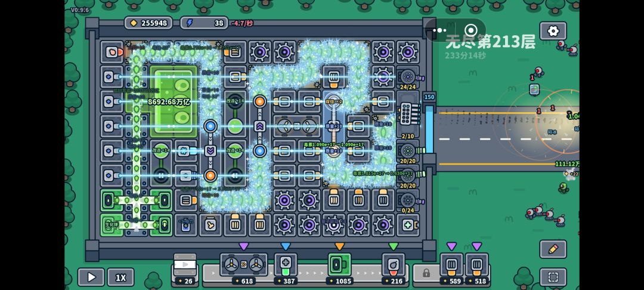Open the settings gear menu
The image size is (644, 290).
pos(553,31)
